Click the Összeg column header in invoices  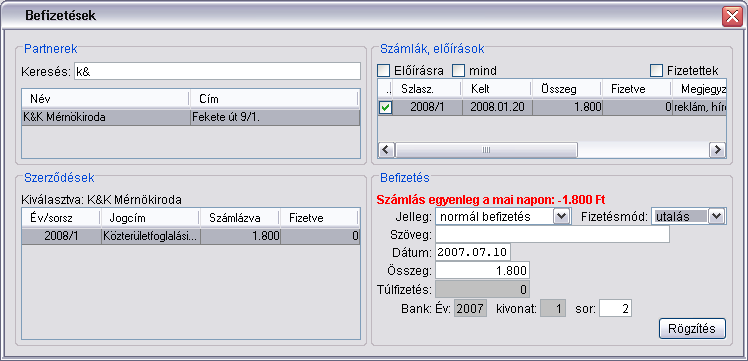coord(567,89)
